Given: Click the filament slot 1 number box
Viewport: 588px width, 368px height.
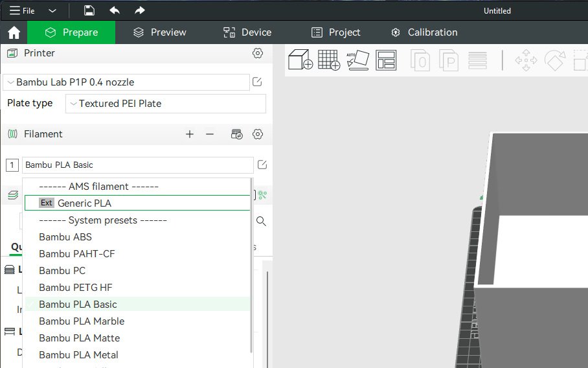Looking at the screenshot, I should coord(12,165).
